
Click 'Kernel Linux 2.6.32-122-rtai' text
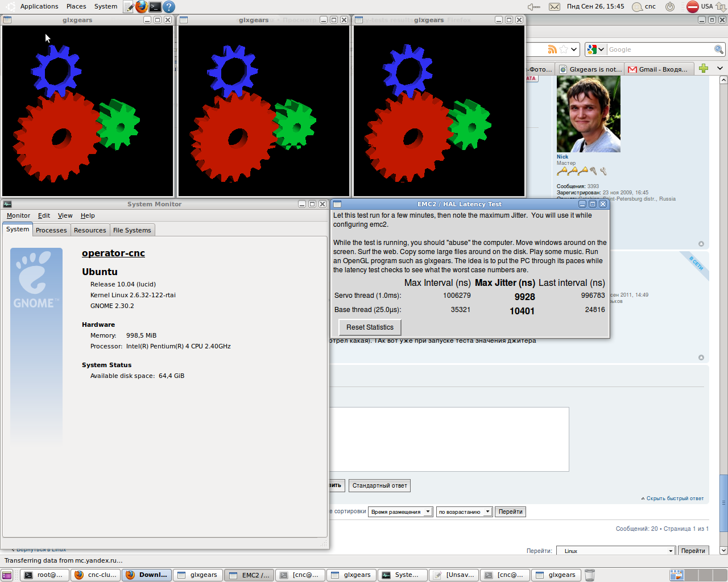click(x=133, y=295)
